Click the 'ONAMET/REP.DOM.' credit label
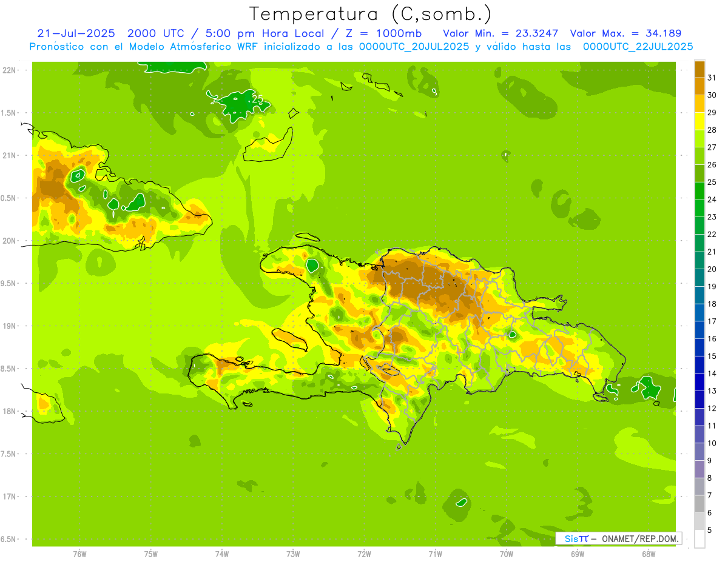The width and height of the screenshot is (728, 562). click(640, 538)
